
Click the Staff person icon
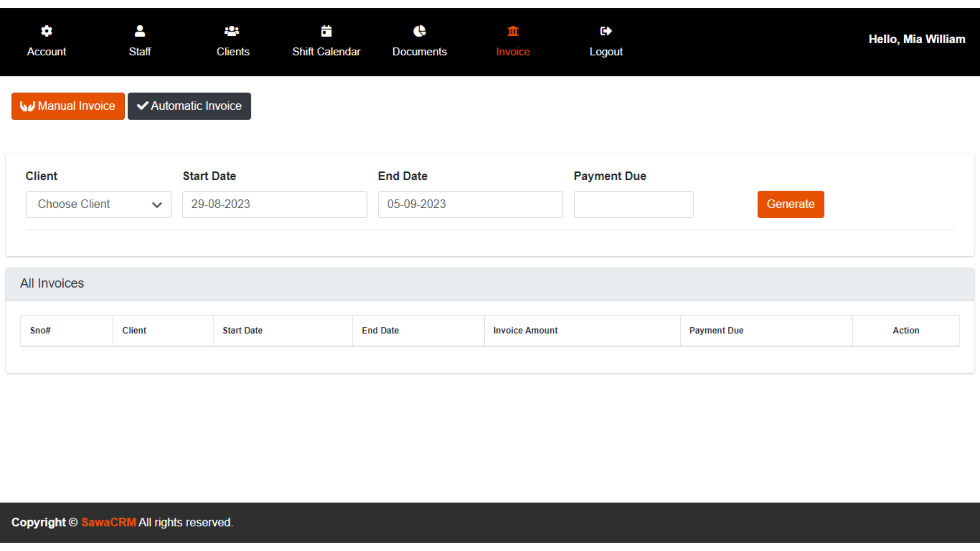point(140,31)
